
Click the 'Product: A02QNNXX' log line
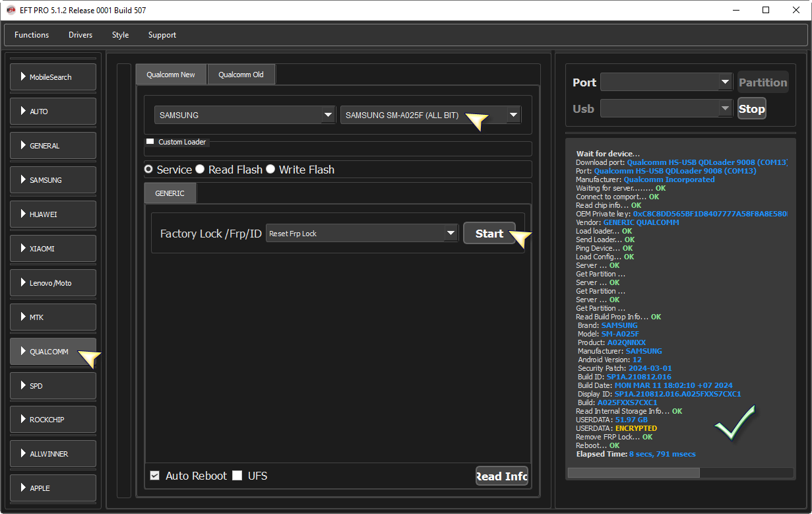click(x=611, y=342)
